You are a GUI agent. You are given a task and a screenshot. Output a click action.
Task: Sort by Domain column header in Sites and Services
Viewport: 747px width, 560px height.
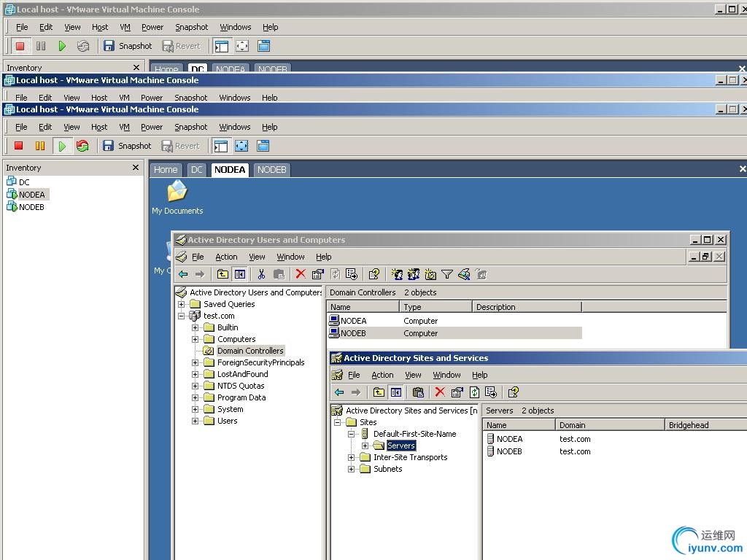[610, 425]
